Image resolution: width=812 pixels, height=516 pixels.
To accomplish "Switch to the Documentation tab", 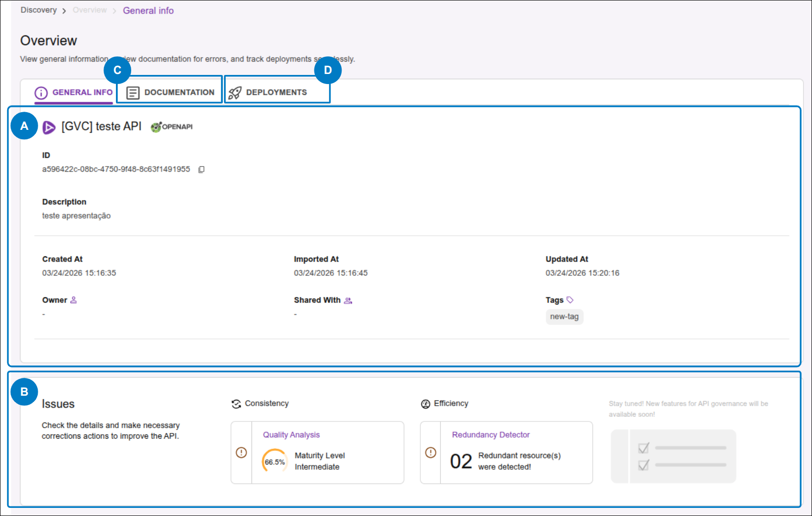I will [170, 93].
